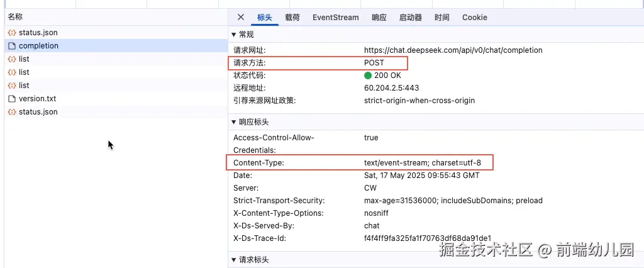Switch to the 载荷 tab

pos(292,18)
